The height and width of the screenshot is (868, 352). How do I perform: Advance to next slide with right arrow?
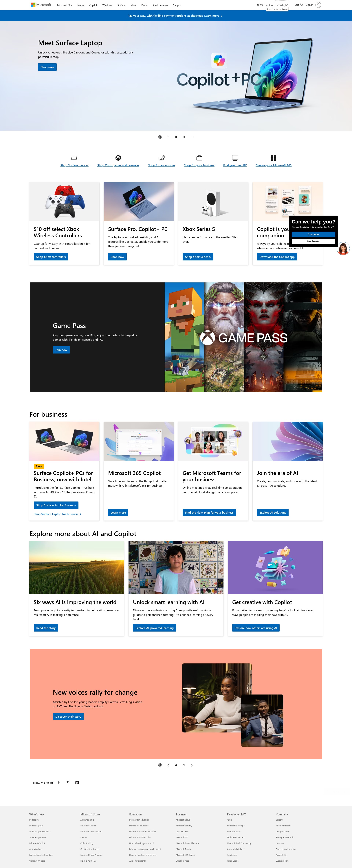pyautogui.click(x=192, y=137)
